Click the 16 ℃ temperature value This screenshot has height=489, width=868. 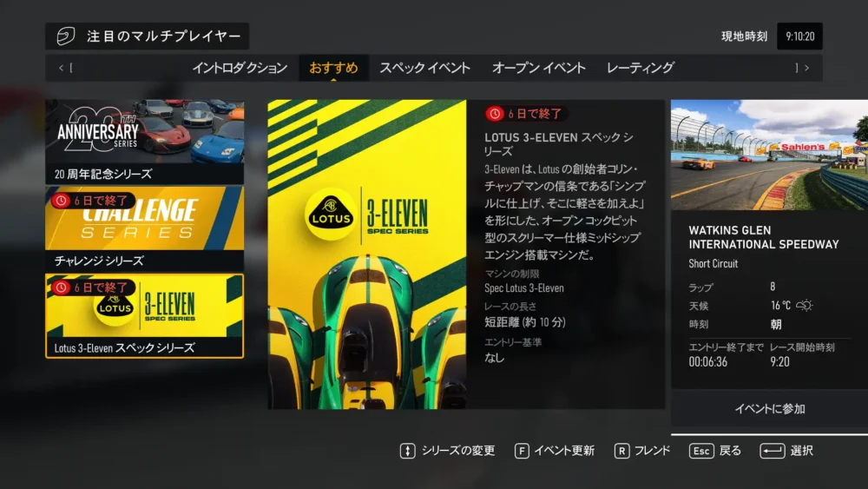point(780,305)
